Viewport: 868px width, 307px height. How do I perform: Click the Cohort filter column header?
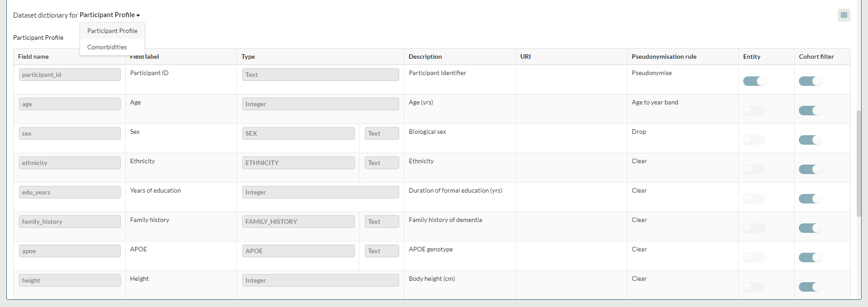pyautogui.click(x=816, y=57)
